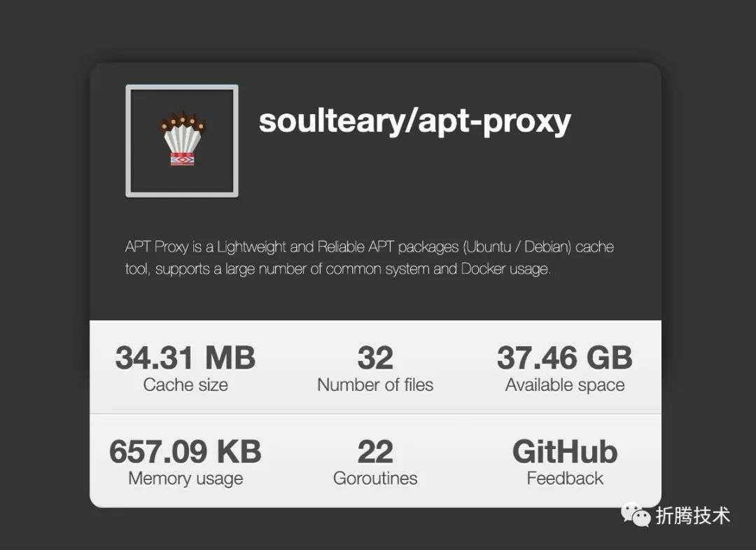This screenshot has width=756, height=550.
Task: Click the second description line mentioning Docker
Action: 337,269
